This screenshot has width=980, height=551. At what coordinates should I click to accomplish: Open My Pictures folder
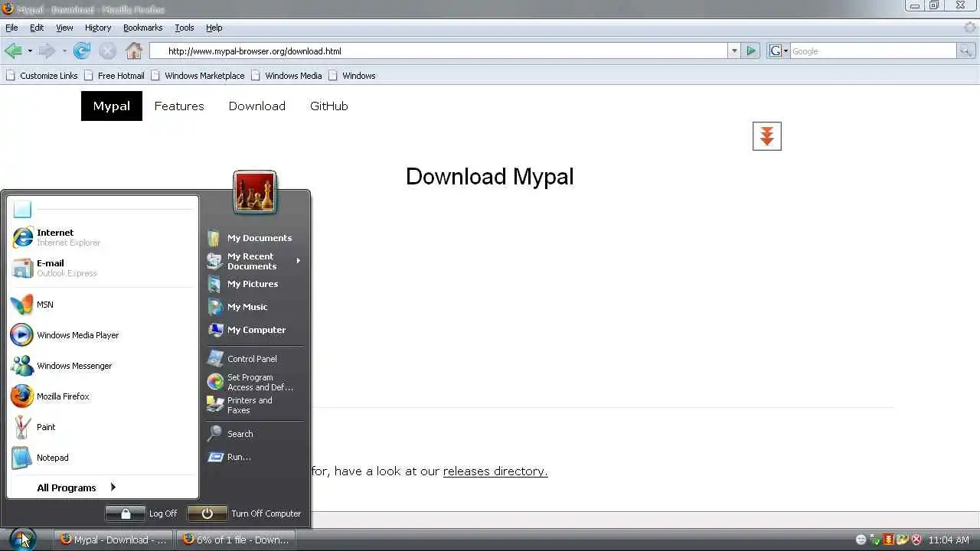[x=254, y=284]
